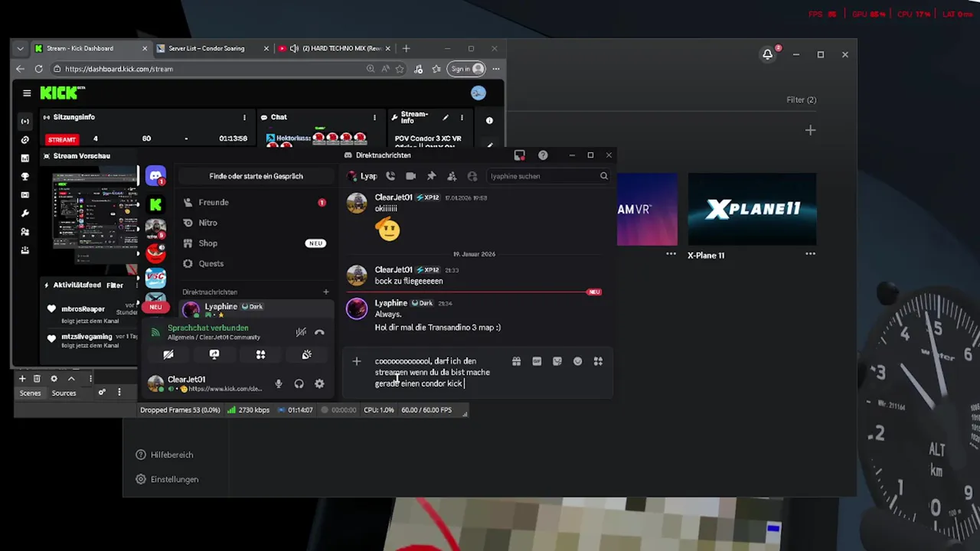The height and width of the screenshot is (551, 980).
Task: Edit Stream-Info with pencil icon in Kick
Action: 446,118
